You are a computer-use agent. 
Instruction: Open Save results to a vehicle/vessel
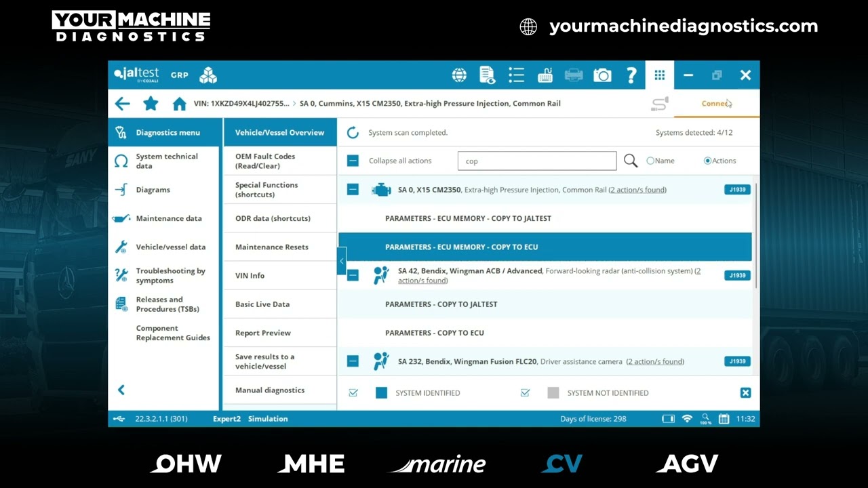pyautogui.click(x=280, y=361)
